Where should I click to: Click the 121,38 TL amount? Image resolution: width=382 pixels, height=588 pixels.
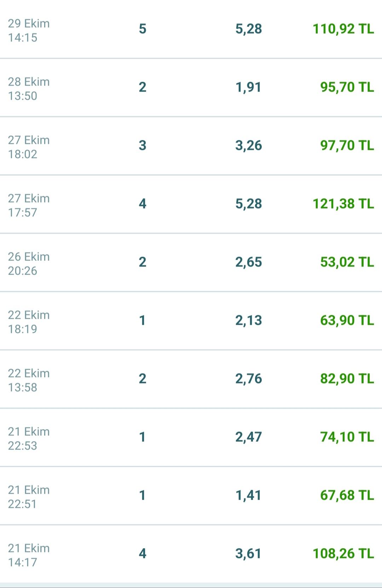tap(343, 204)
